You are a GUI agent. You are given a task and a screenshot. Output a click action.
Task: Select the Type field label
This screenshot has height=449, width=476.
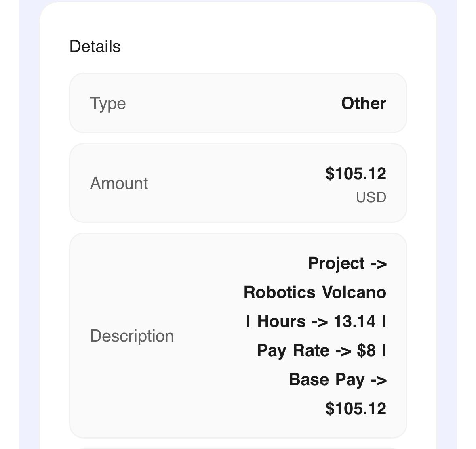107,103
